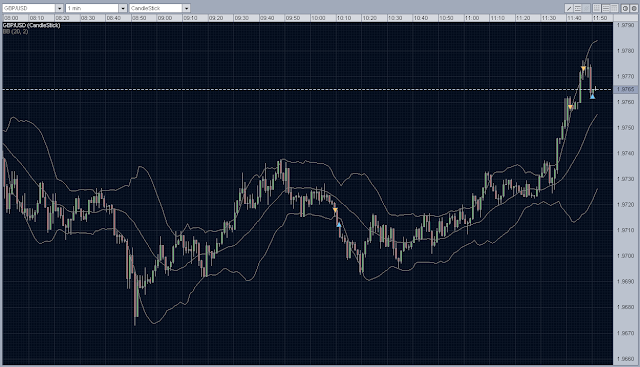The width and height of the screenshot is (640, 367).
Task: Select the trend line drawing tool
Action: [569, 8]
